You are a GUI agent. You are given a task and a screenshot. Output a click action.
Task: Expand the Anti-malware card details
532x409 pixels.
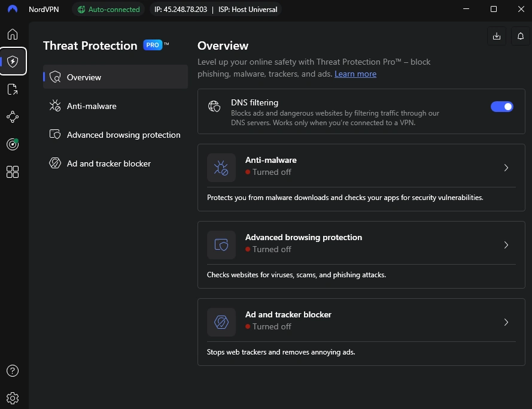[506, 168]
